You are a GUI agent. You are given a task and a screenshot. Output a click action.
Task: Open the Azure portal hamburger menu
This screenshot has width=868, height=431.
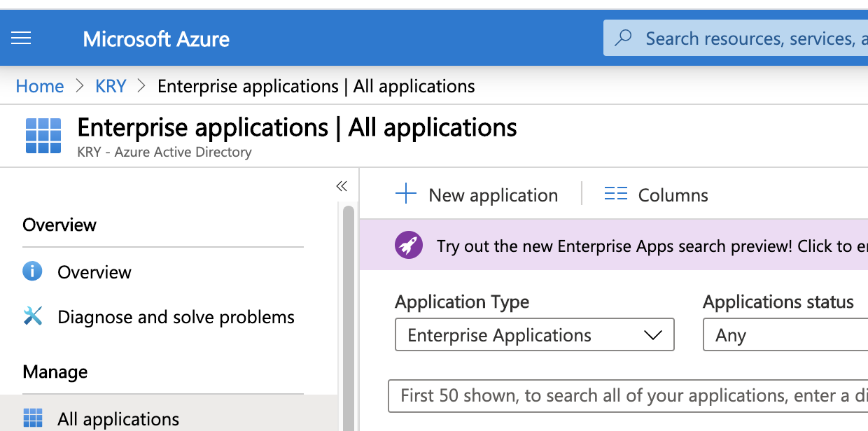pos(21,38)
